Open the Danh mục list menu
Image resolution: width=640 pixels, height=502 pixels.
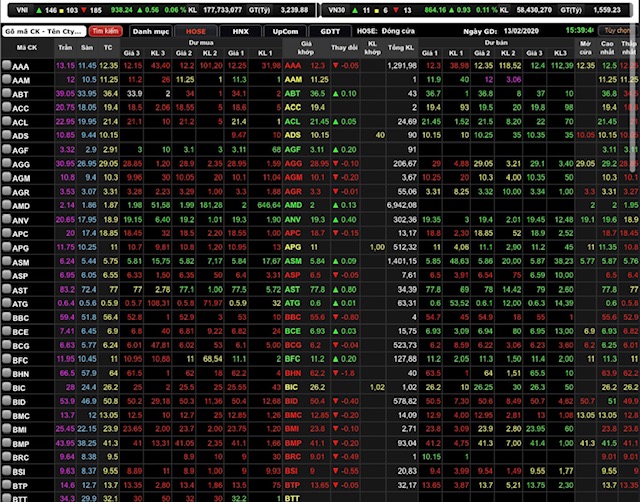click(151, 31)
